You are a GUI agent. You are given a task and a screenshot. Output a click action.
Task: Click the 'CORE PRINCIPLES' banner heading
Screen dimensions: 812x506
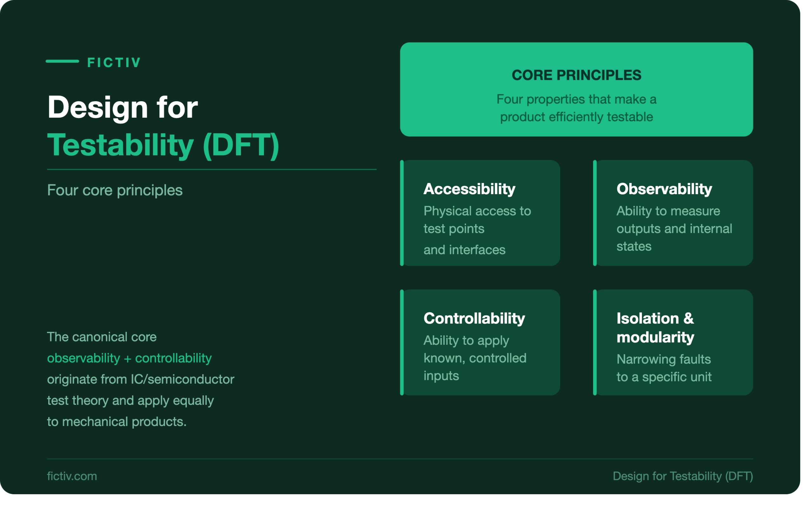576,75
